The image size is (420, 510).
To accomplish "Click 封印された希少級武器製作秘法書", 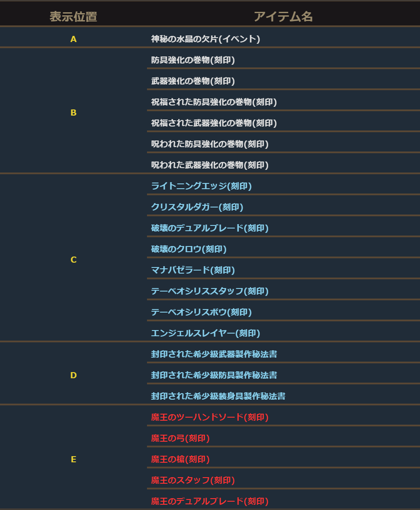I will (x=214, y=355).
